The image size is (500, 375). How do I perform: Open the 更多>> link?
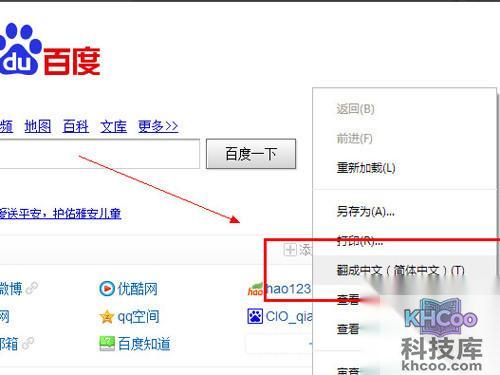click(158, 127)
